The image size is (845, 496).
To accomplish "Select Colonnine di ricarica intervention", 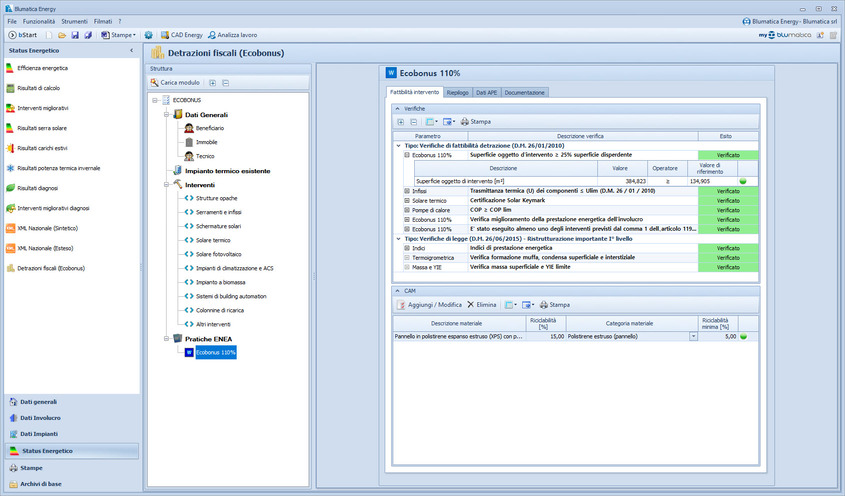I will click(219, 311).
